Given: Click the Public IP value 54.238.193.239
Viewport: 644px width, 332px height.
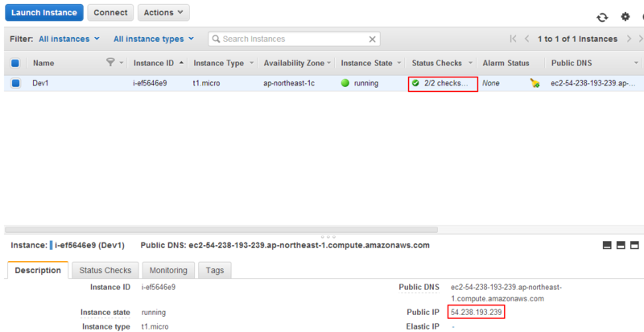Looking at the screenshot, I should [x=477, y=313].
